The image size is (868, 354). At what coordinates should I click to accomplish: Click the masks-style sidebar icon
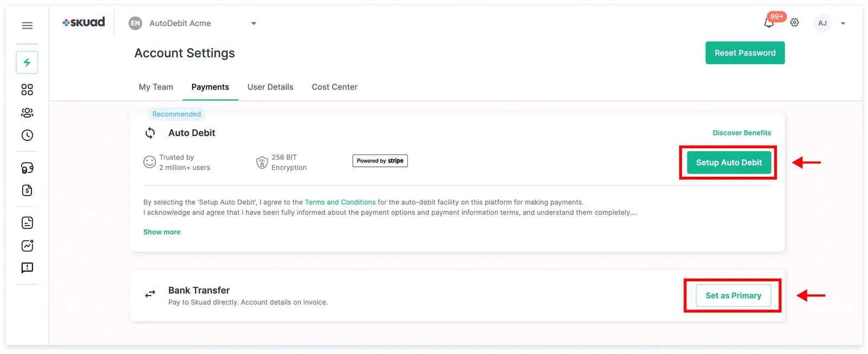tap(27, 168)
